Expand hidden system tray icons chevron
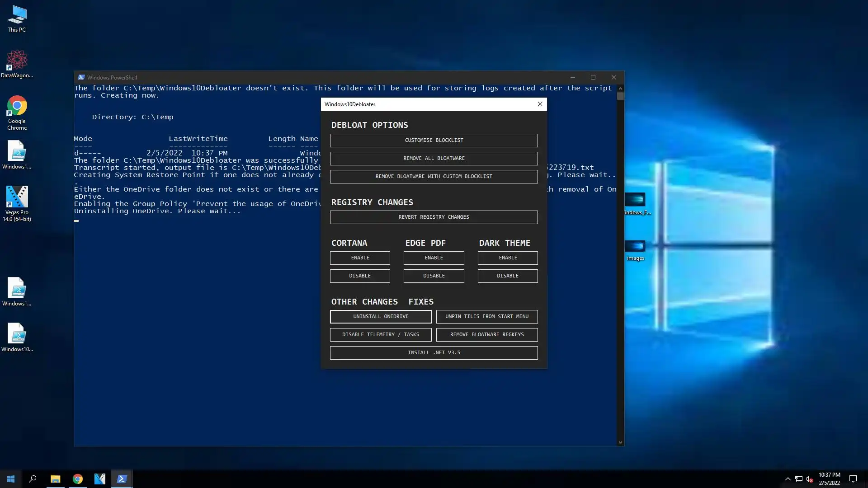 pos(788,479)
